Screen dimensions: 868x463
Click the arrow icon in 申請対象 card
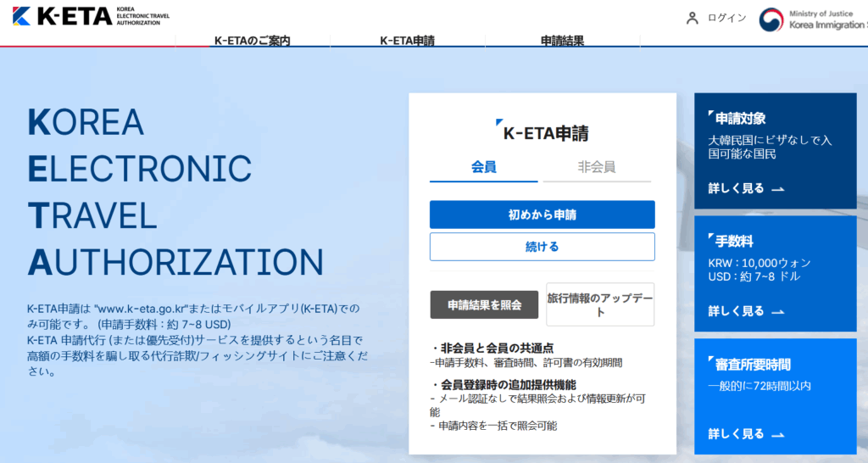coord(778,190)
